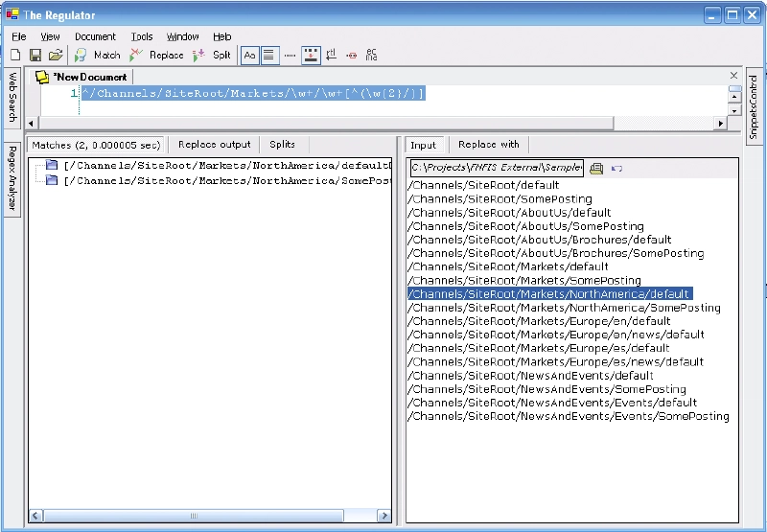
Task: Click the Save icon in toolbar
Action: coord(35,56)
